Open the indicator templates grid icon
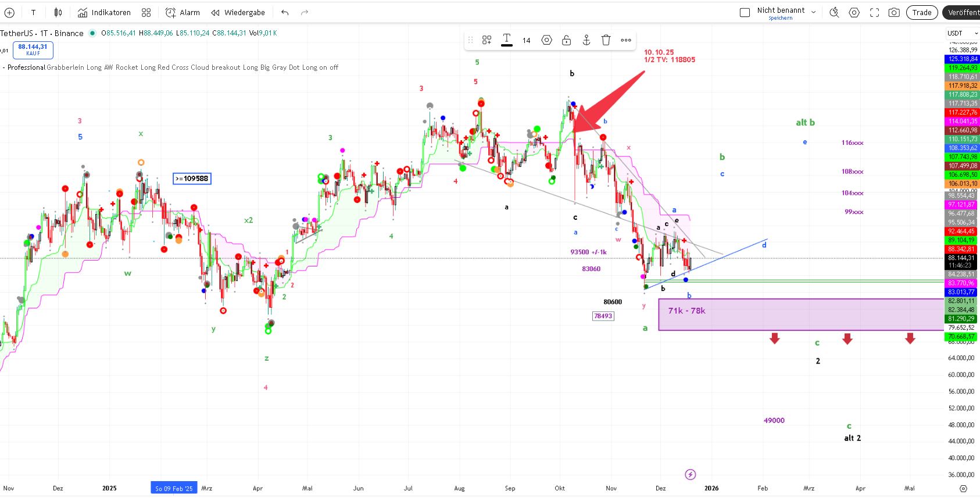Viewport: 980px width, 498px height. pos(146,12)
